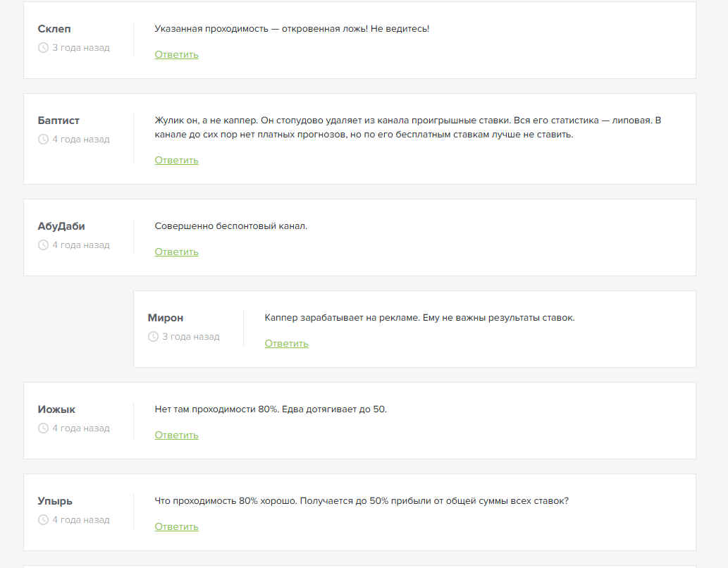Viewport: 728px width, 568px height.
Task: Click Ответить on Мирон's nested reply
Action: pyautogui.click(x=286, y=343)
